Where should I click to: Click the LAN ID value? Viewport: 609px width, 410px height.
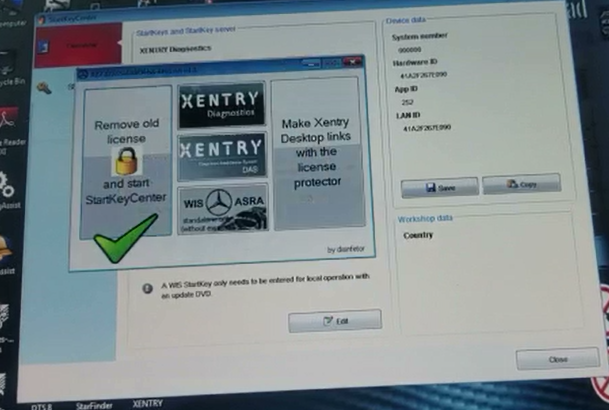point(427,128)
